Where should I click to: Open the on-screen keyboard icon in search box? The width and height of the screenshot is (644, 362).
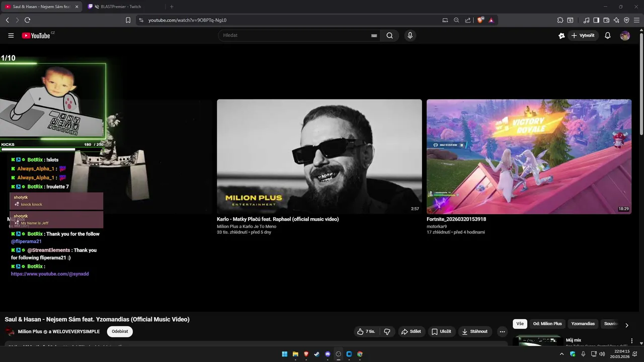(x=374, y=36)
